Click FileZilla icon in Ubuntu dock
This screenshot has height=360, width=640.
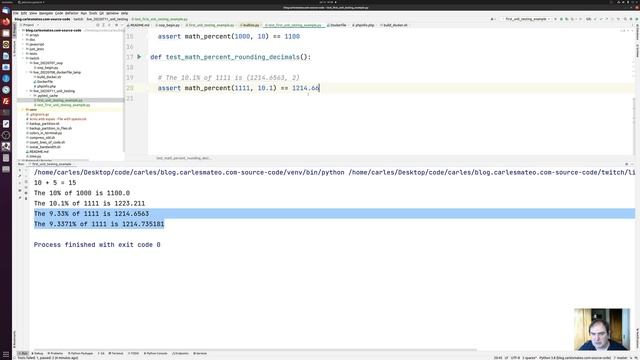click(6, 101)
